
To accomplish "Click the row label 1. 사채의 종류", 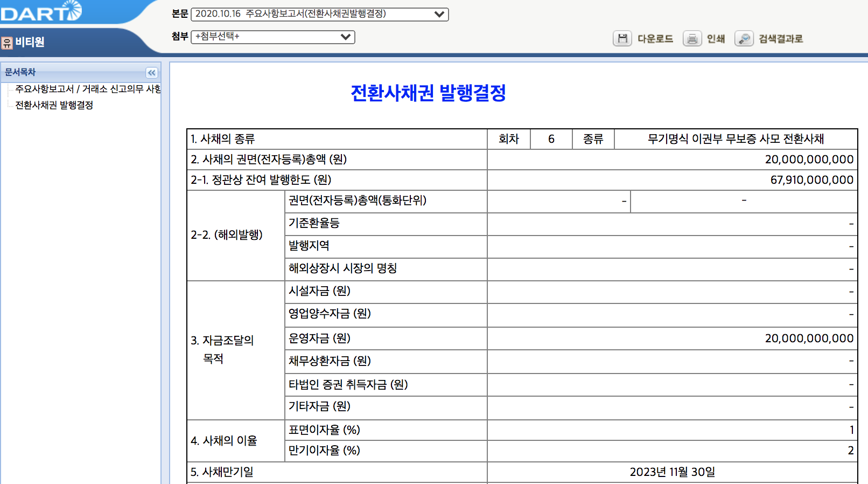I will tap(222, 139).
